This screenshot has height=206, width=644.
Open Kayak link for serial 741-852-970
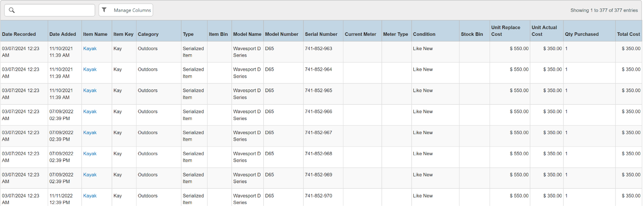90,196
